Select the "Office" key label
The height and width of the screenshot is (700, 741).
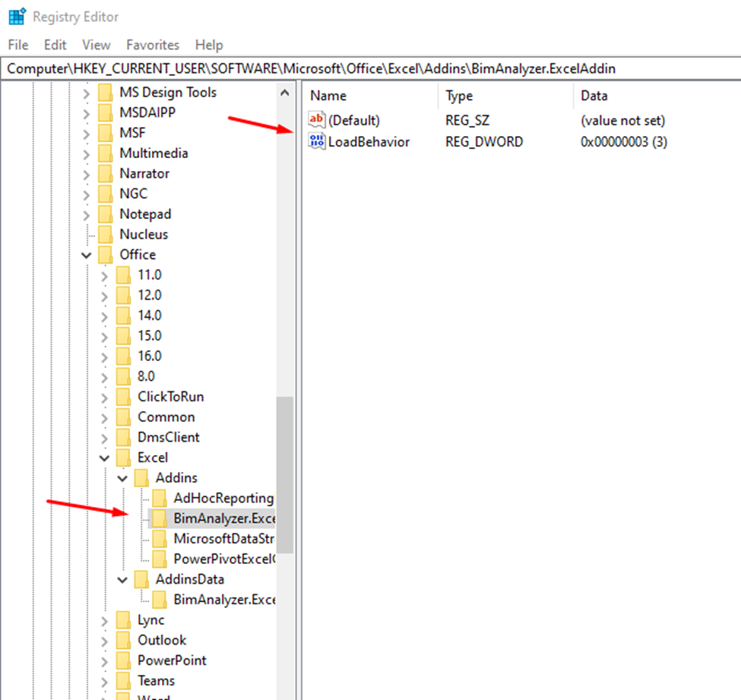point(138,255)
